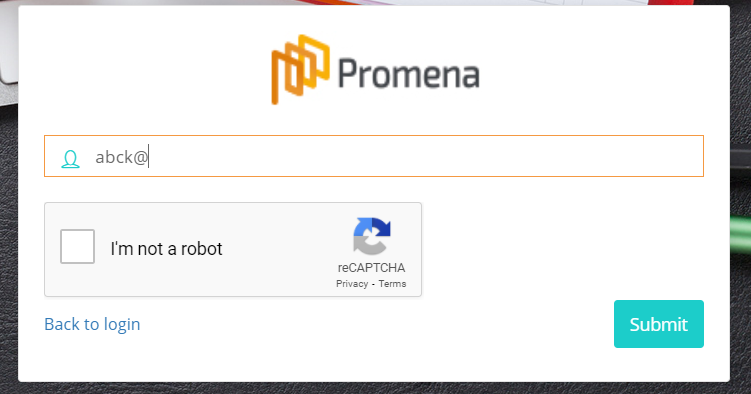
Task: Click the dark leather background below the form
Action: (x=374, y=388)
